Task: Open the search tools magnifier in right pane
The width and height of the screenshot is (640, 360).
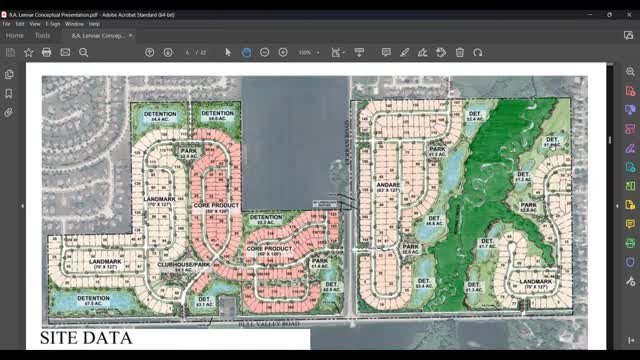Action: tap(630, 72)
